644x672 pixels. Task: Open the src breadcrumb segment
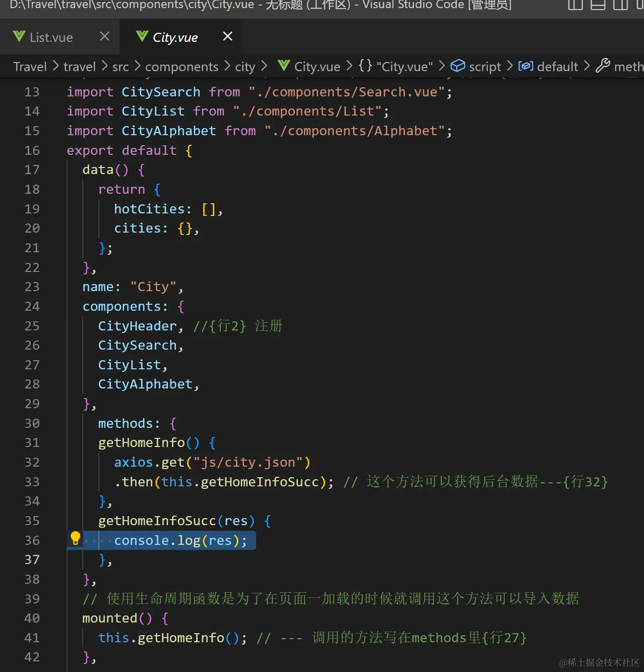point(121,67)
